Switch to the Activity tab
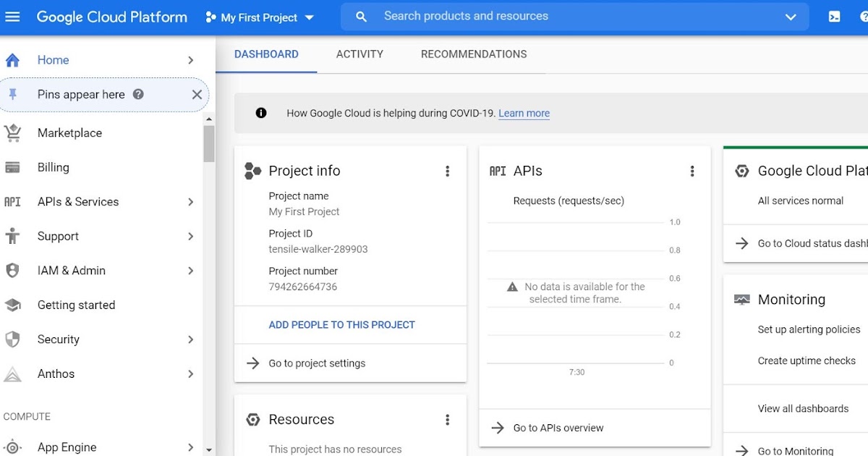 coord(359,54)
